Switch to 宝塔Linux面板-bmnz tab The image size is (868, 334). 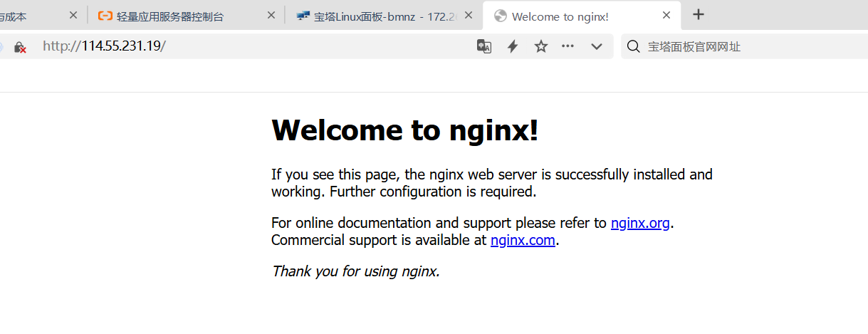[x=383, y=15]
